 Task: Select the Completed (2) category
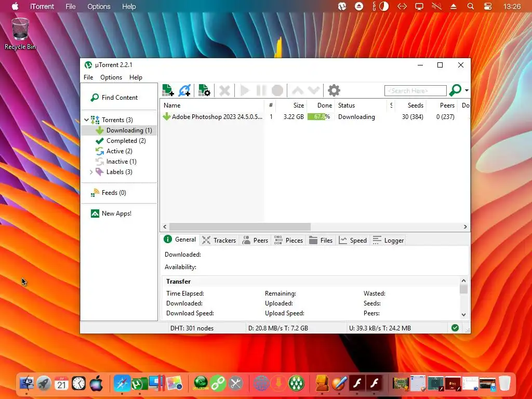coord(121,141)
